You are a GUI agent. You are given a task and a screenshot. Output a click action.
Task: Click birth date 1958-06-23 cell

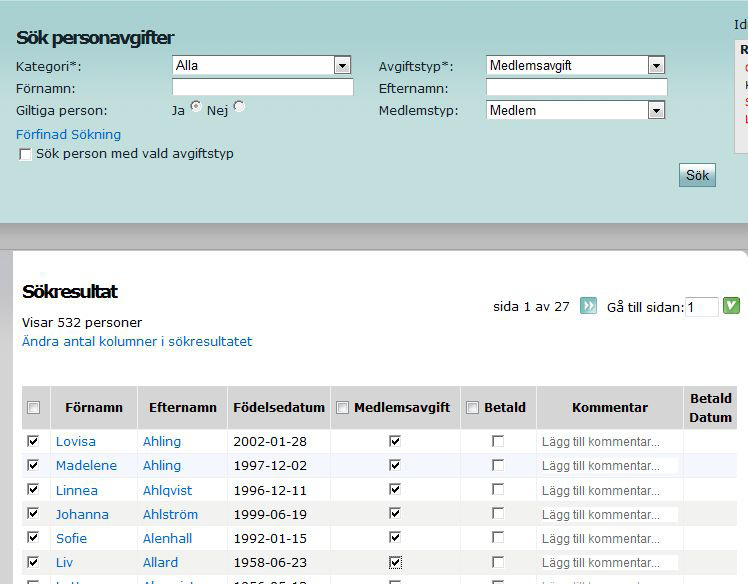click(x=270, y=563)
